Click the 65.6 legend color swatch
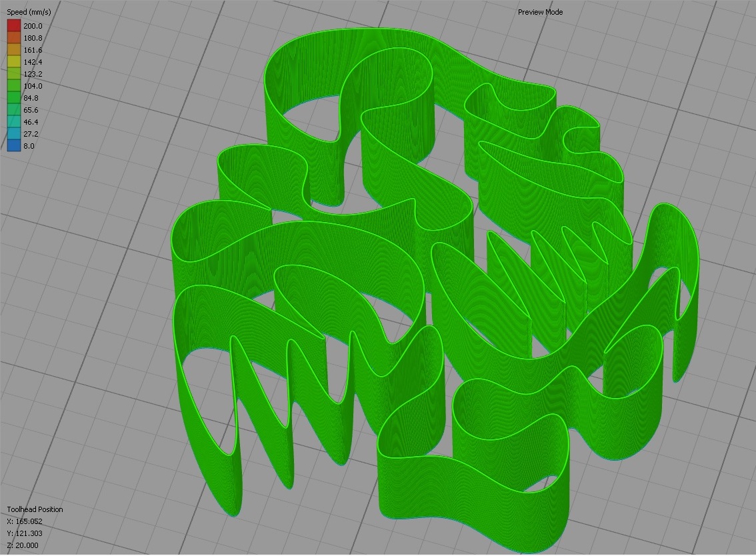 pyautogui.click(x=14, y=110)
